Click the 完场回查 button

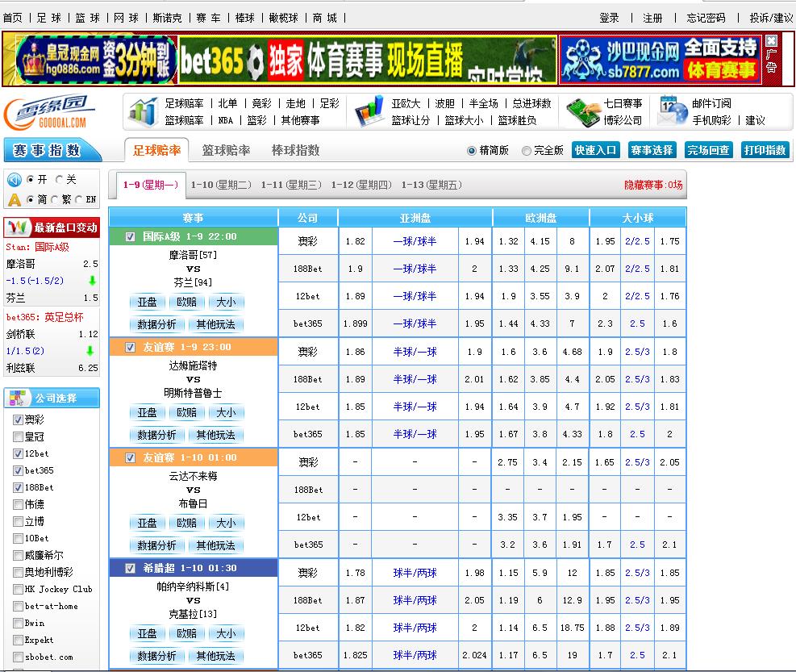[x=708, y=150]
